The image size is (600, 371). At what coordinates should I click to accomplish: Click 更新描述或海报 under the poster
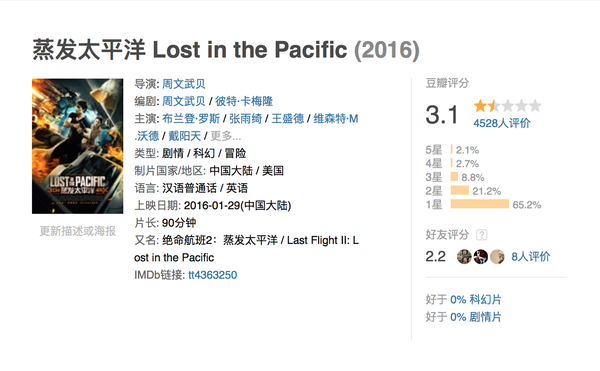(78, 231)
